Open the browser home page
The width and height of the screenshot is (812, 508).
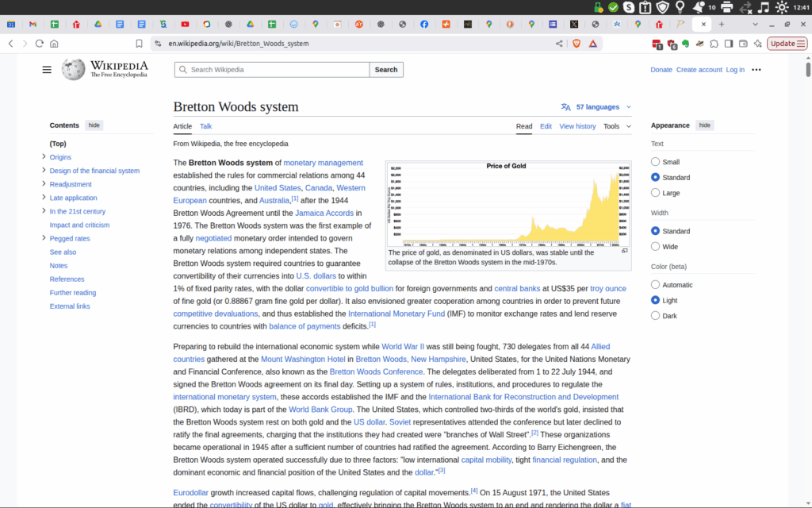(x=54, y=44)
